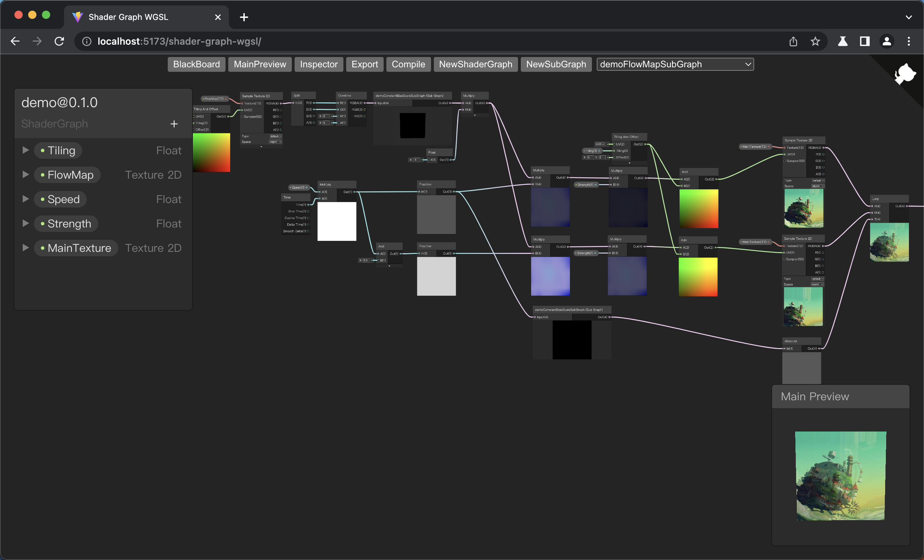Image resolution: width=924 pixels, height=560 pixels.
Task: Click the NewSubGraph button
Action: click(x=556, y=64)
